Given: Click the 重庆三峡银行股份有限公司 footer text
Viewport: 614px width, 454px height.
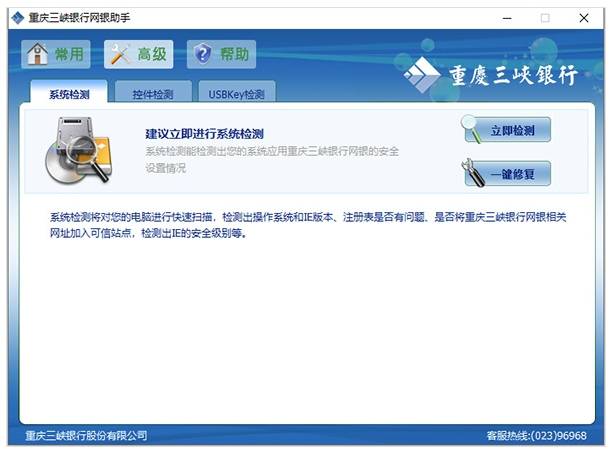Looking at the screenshot, I should point(87,435).
